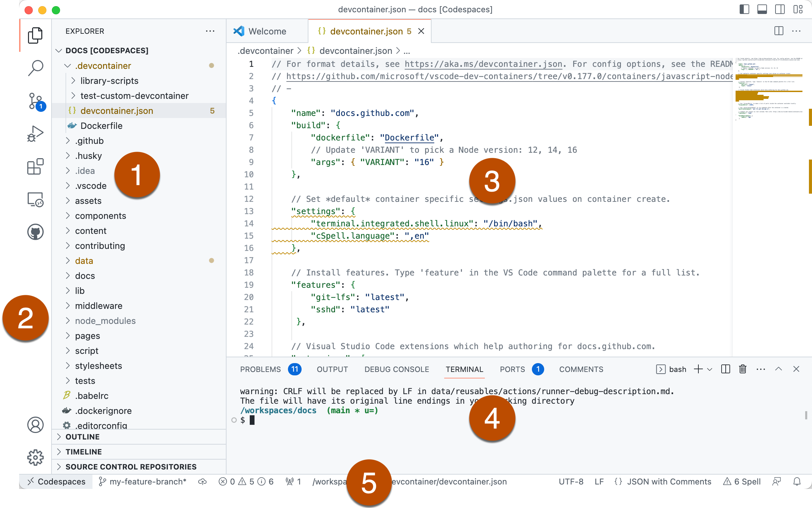Viewport: 812px width, 508px height.
Task: Switch to the PROBLEMS tab in panel
Action: [261, 369]
